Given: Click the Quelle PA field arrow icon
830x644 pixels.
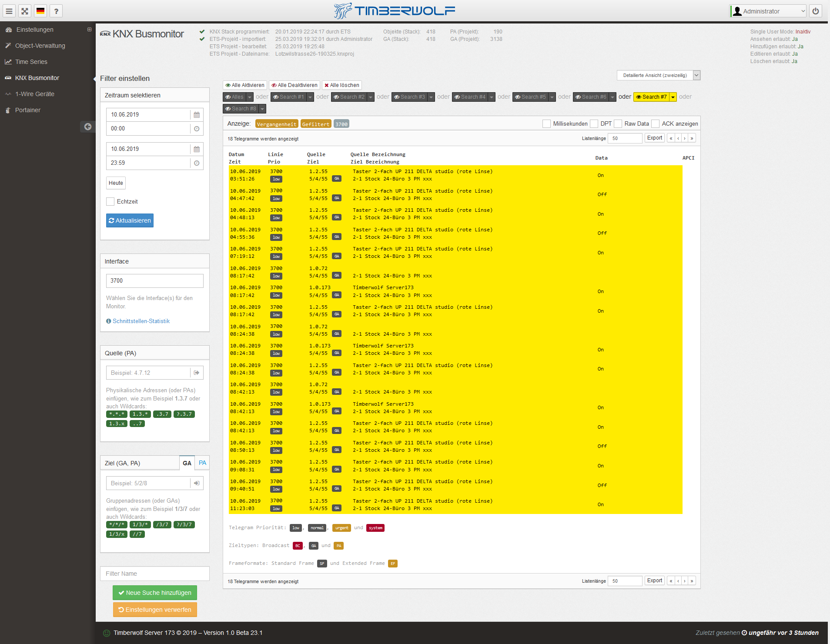Looking at the screenshot, I should 197,373.
